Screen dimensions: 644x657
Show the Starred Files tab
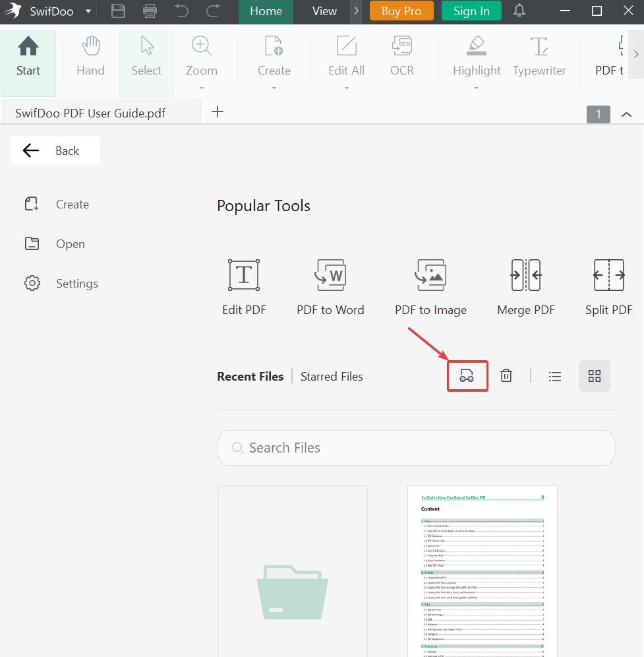coord(332,376)
